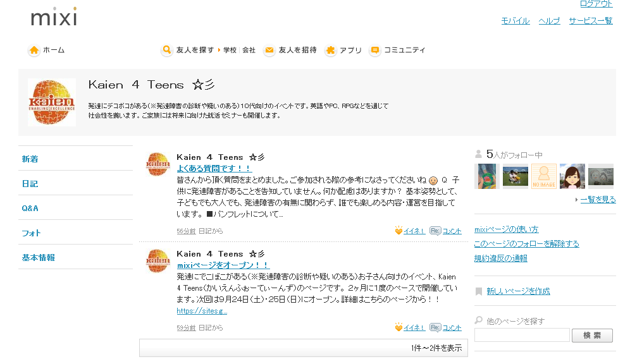The width and height of the screenshot is (630, 364).
Task: Open the よくある質問です！！ post title
Action: [214, 169]
